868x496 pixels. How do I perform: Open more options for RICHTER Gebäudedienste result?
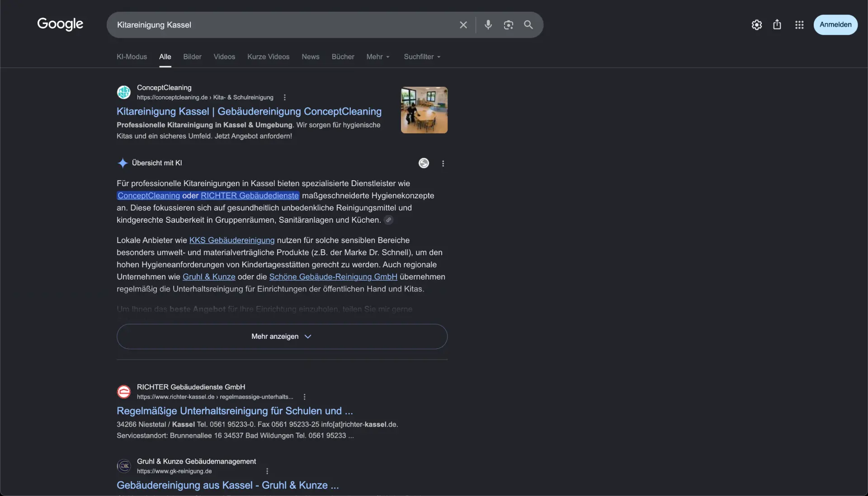pyautogui.click(x=305, y=397)
